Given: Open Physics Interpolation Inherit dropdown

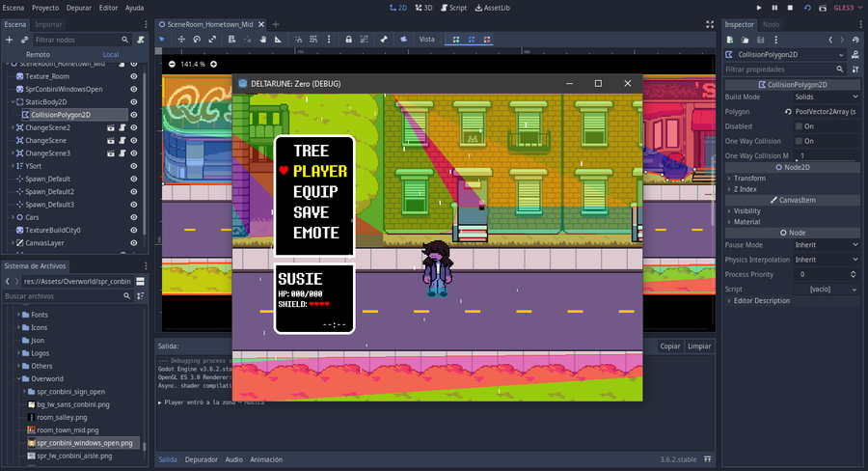Looking at the screenshot, I should 827,260.
